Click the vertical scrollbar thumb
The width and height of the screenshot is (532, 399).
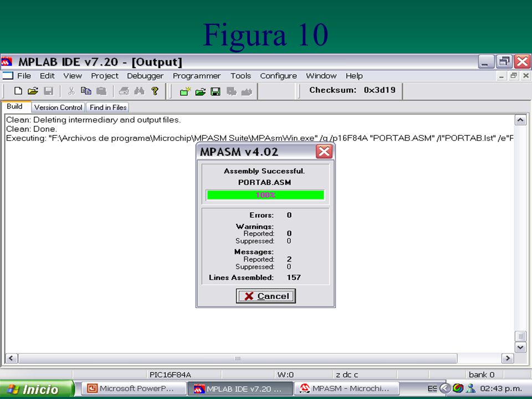pyautogui.click(x=520, y=336)
